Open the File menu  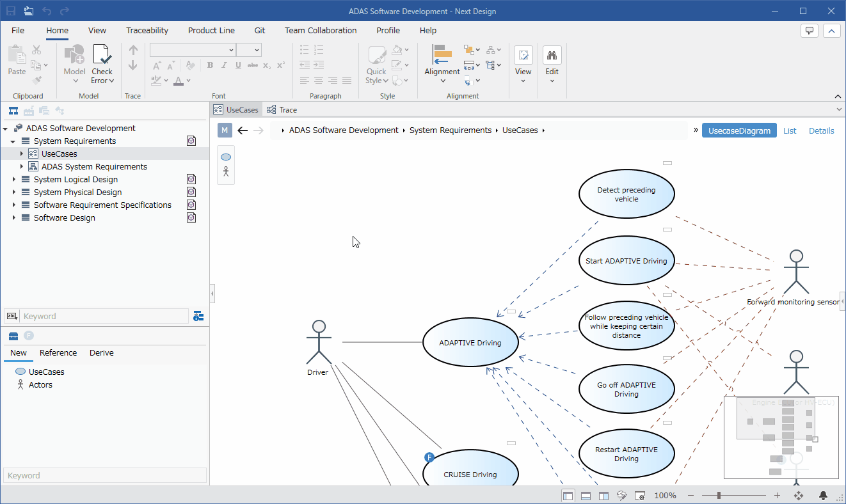18,30
